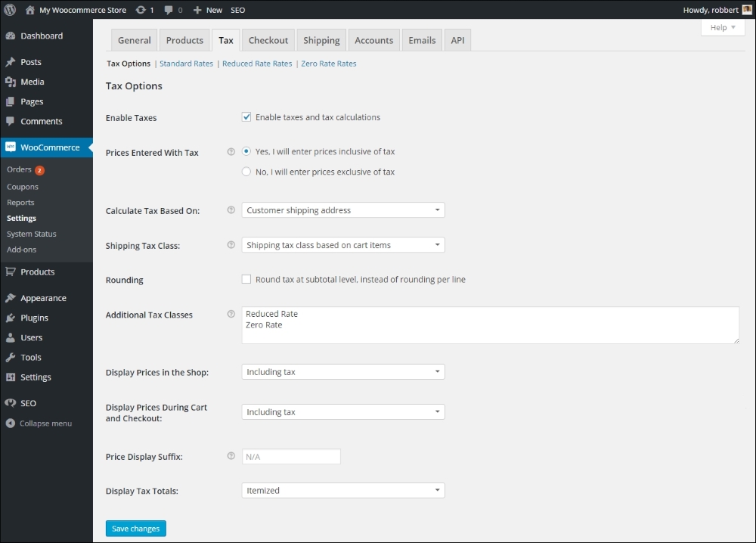Click the WordPress logo icon
756x543 pixels.
[10, 10]
